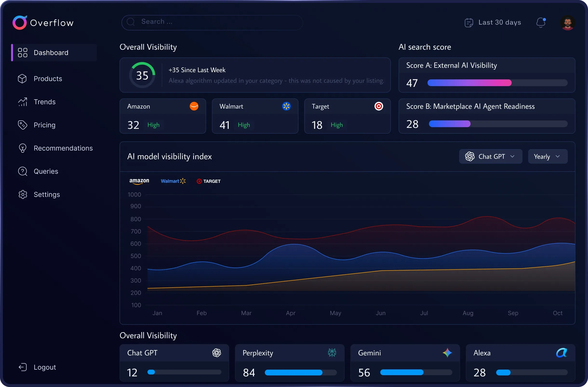Click the 'AI search score' heading

[425, 47]
